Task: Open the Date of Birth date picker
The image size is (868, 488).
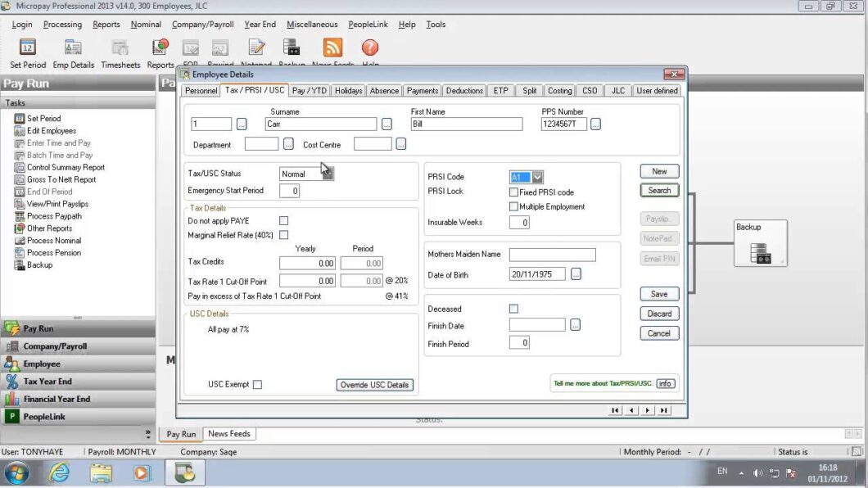Action: (576, 273)
